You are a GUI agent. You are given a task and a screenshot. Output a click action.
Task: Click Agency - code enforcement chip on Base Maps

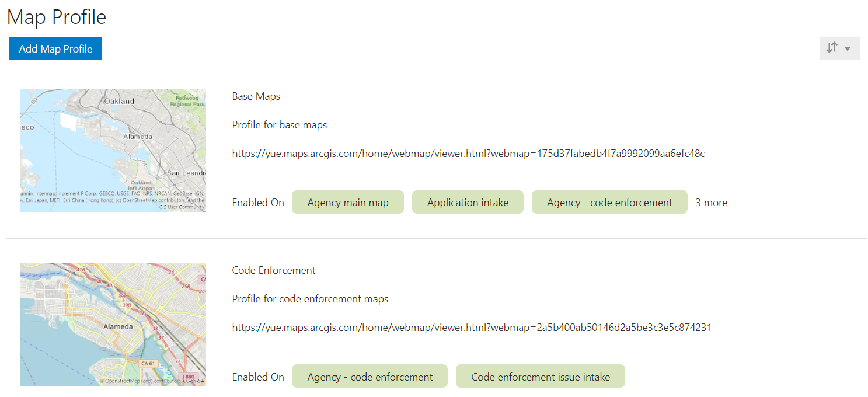(x=609, y=201)
